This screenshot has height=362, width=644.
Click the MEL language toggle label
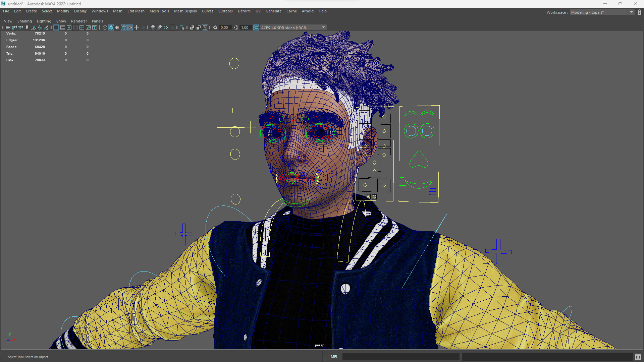334,357
